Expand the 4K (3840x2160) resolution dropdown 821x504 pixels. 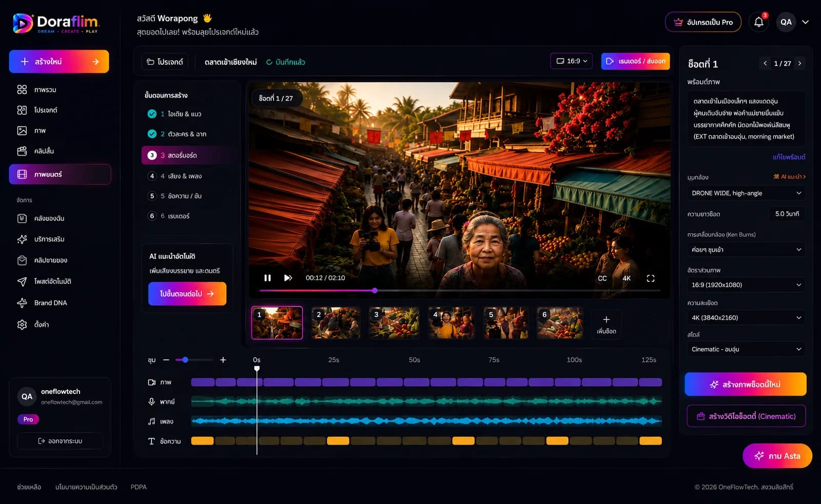(x=746, y=318)
